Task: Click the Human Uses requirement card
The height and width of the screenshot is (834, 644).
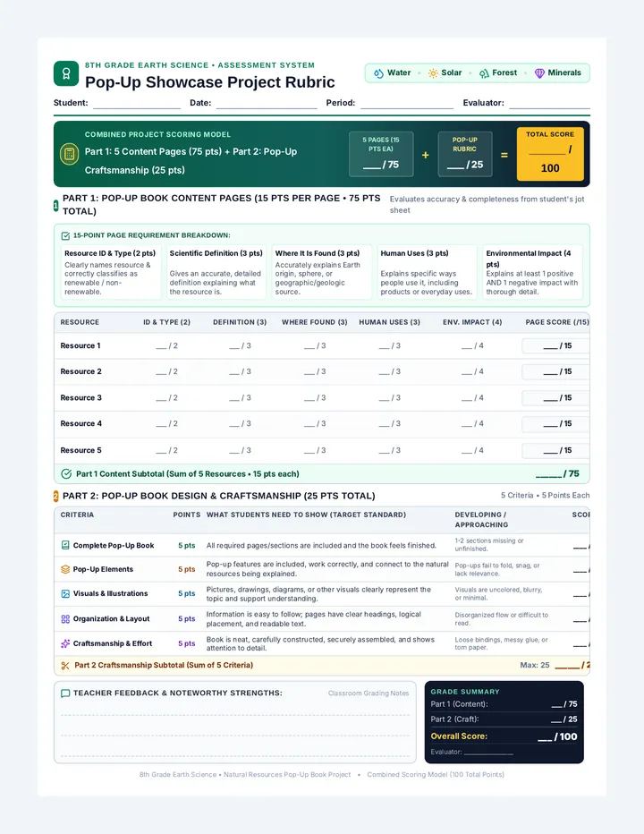Action: tap(427, 272)
